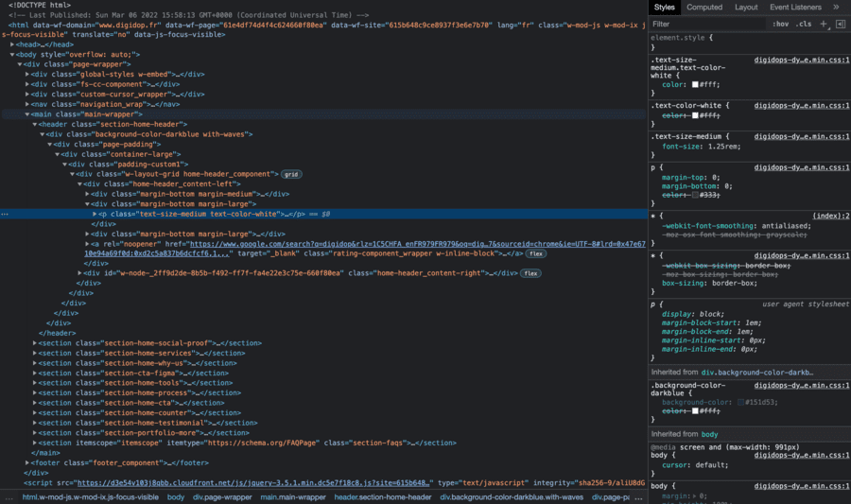
Task: Switch to the Computed tab
Action: coord(704,7)
